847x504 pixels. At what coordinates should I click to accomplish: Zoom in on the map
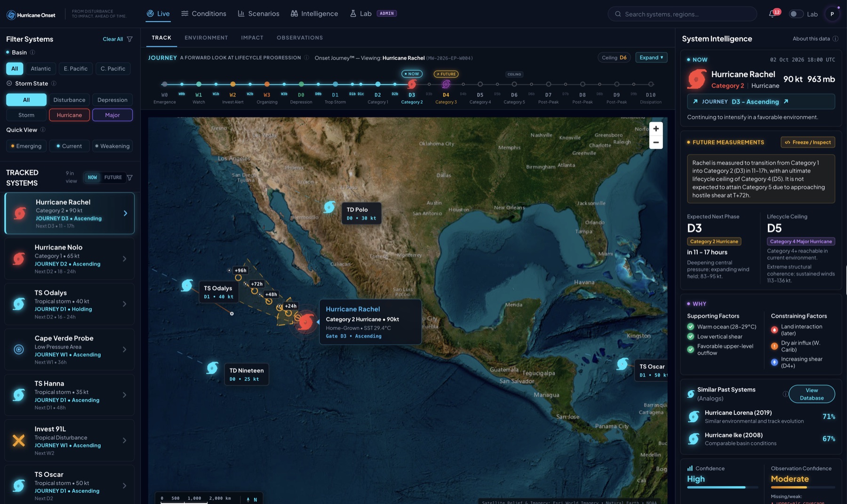(x=656, y=129)
